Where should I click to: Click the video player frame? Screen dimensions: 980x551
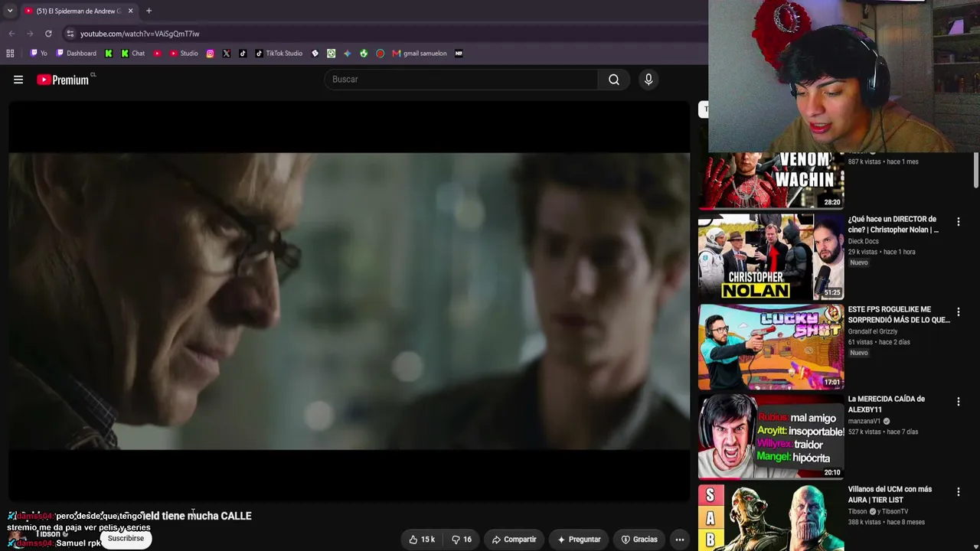349,302
